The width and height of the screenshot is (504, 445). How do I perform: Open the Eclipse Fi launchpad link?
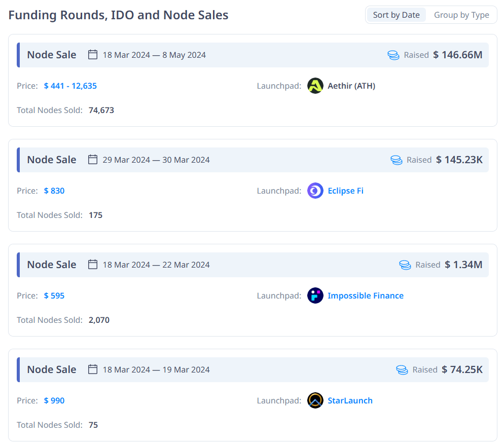click(345, 191)
